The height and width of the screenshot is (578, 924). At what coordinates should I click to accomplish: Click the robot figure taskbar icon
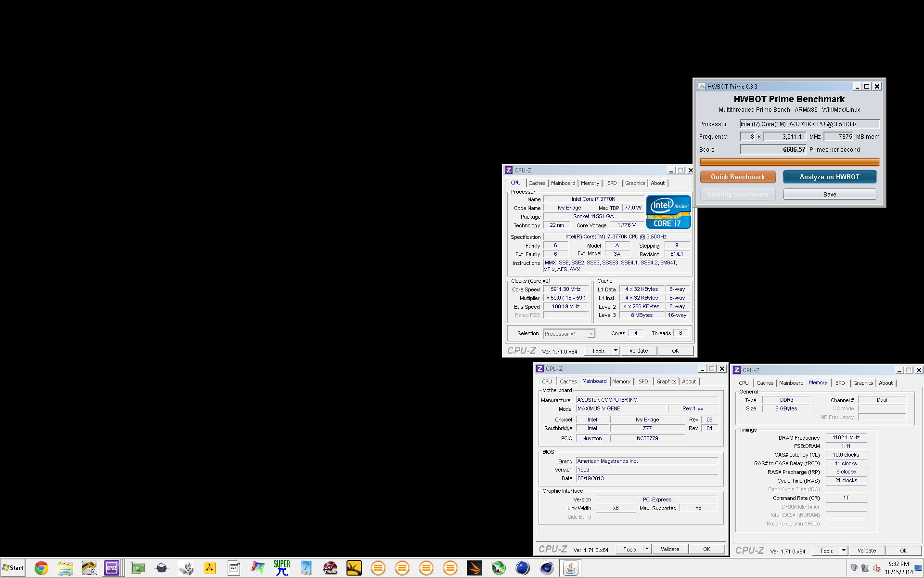pos(186,568)
